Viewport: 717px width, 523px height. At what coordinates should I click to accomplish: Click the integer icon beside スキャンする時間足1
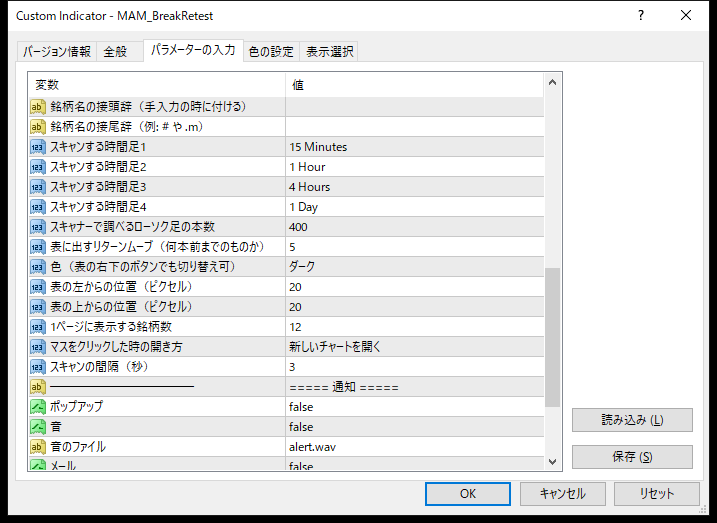tap(38, 147)
